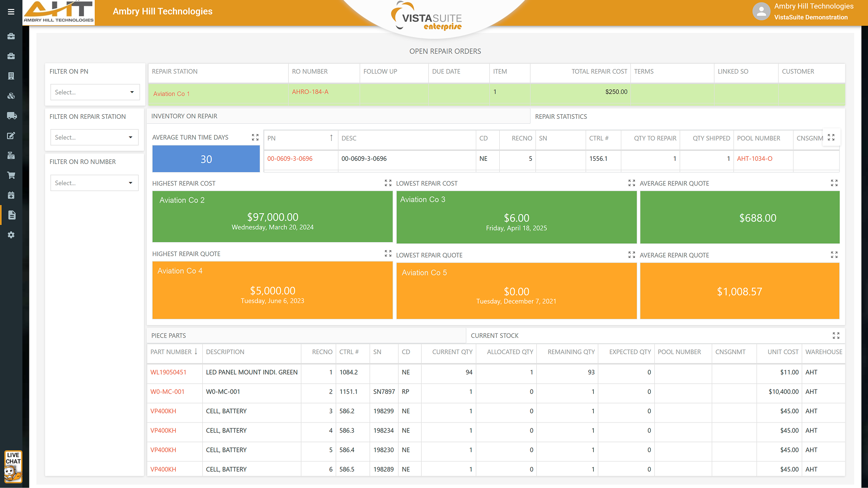Open the hamburger menu
The width and height of the screenshot is (868, 488).
pos(11,12)
